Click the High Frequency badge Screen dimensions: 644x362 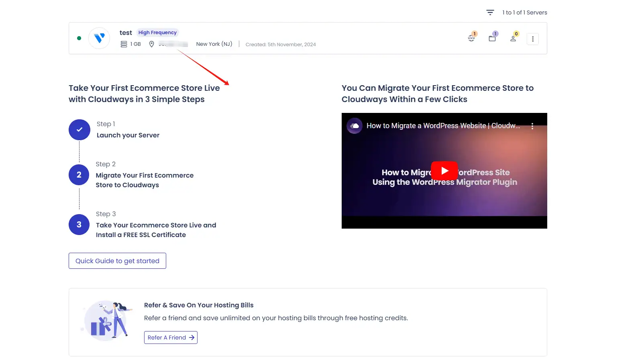pyautogui.click(x=157, y=33)
